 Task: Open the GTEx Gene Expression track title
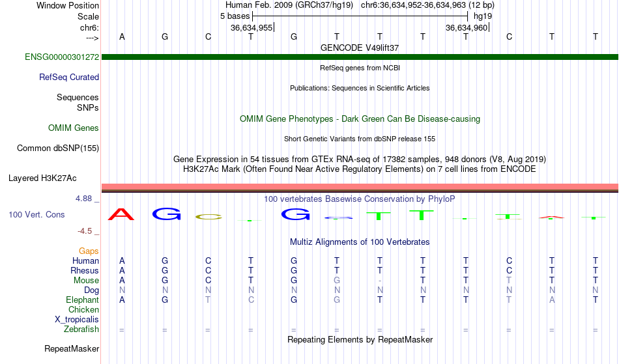[360, 160]
